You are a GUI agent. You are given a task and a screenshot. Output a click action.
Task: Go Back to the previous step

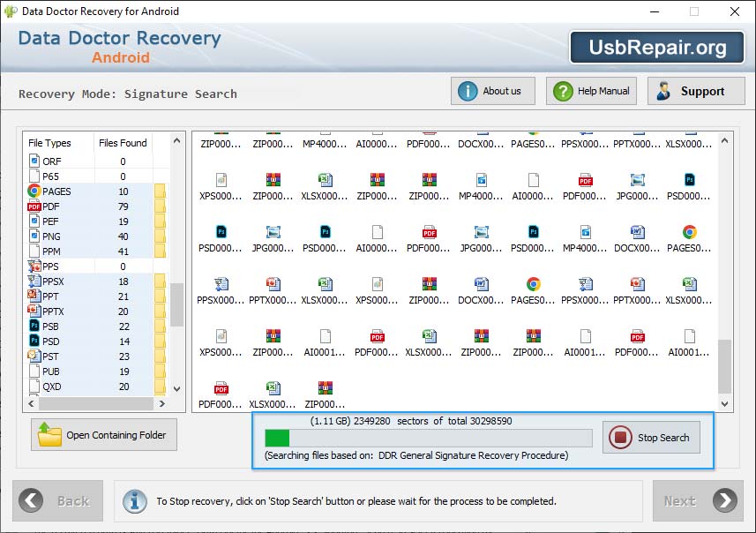[58, 500]
